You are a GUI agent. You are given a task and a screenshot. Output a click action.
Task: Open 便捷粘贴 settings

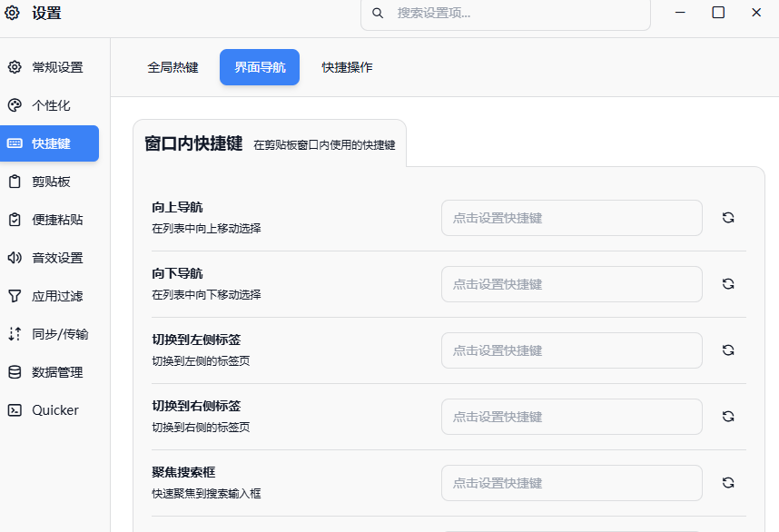coord(50,220)
